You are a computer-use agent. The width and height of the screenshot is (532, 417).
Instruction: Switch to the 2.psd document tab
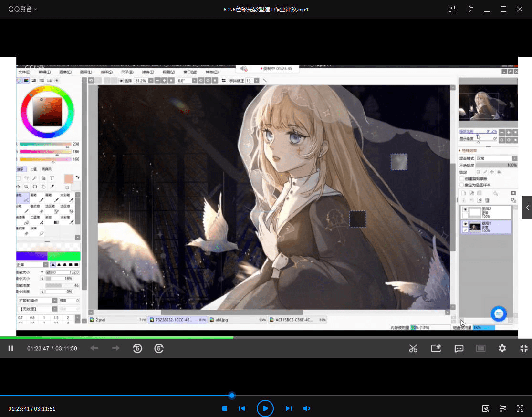(x=117, y=320)
